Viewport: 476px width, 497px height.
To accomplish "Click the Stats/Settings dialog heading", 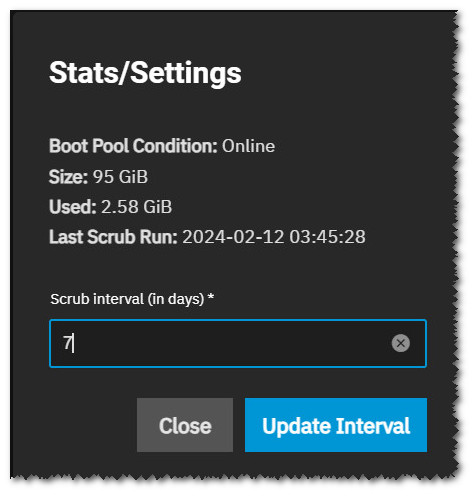I will (x=145, y=73).
